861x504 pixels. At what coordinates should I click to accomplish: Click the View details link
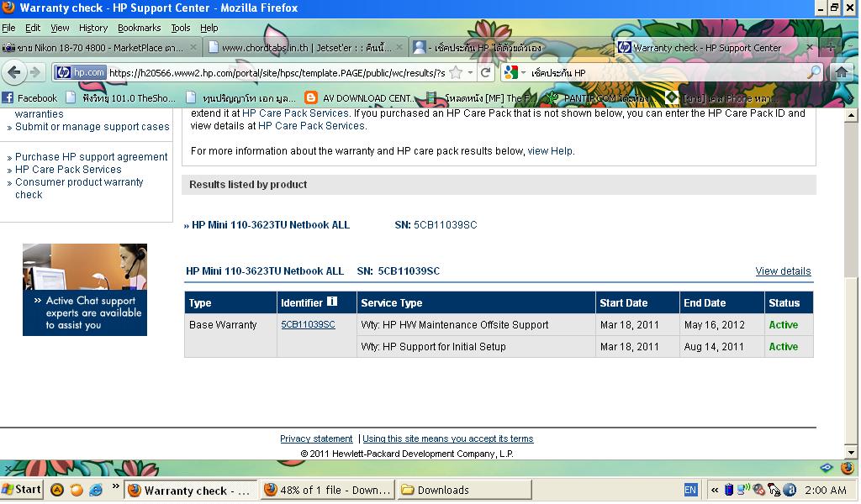coord(783,271)
